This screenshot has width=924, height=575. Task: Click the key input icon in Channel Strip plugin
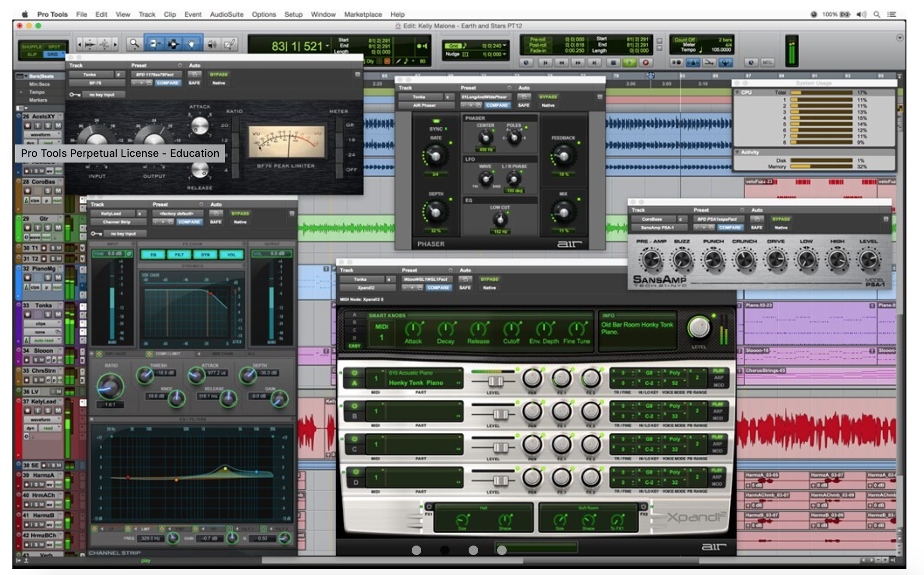[96, 233]
